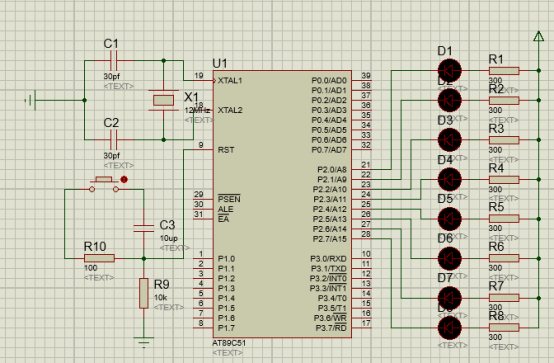
Task: Click LED D6
Action: 449,259
